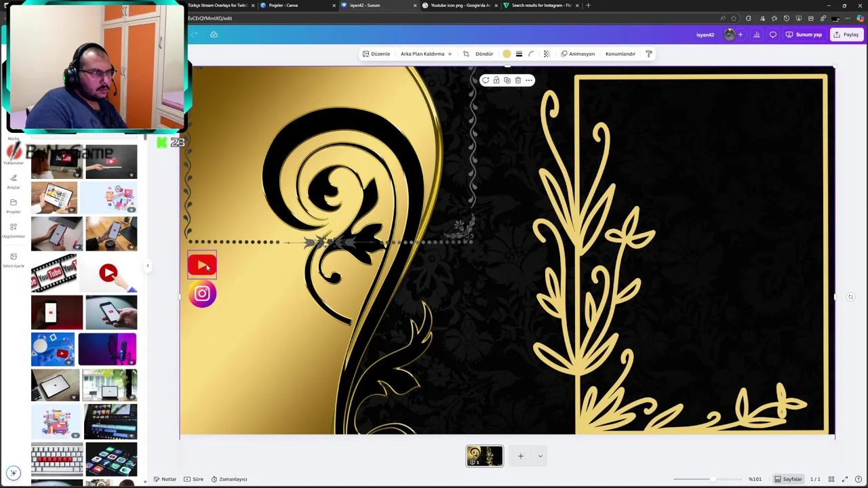Click the Sunum yap present button
The image size is (868, 488).
804,35
